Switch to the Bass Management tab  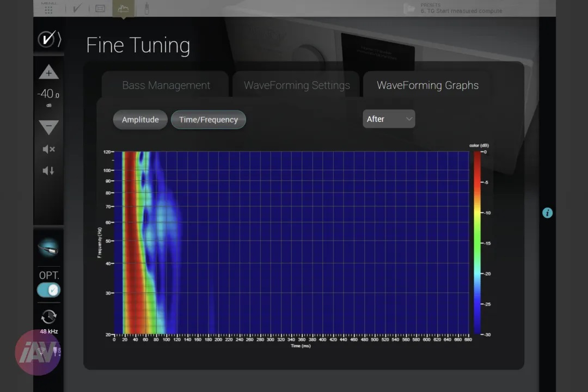click(166, 85)
